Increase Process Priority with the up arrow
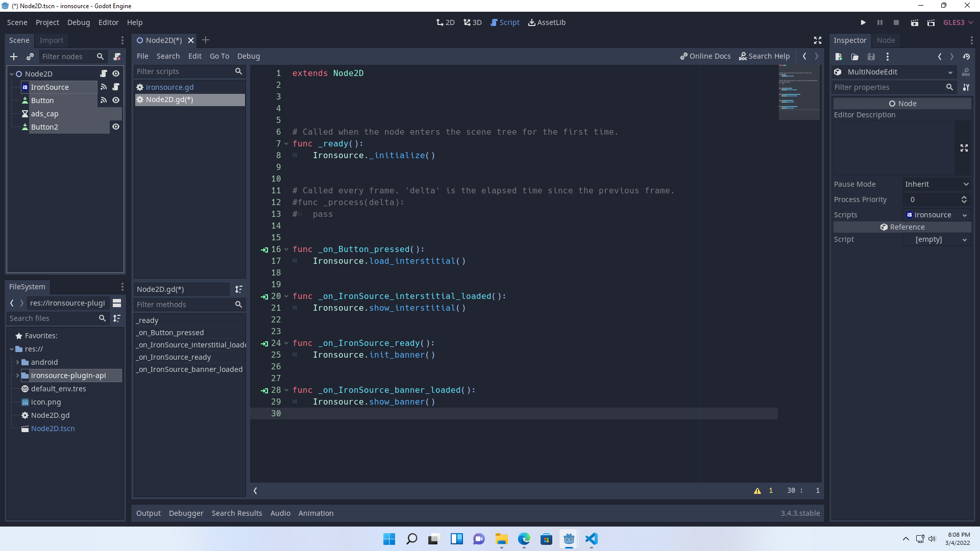Image resolution: width=980 pixels, height=551 pixels. click(964, 196)
